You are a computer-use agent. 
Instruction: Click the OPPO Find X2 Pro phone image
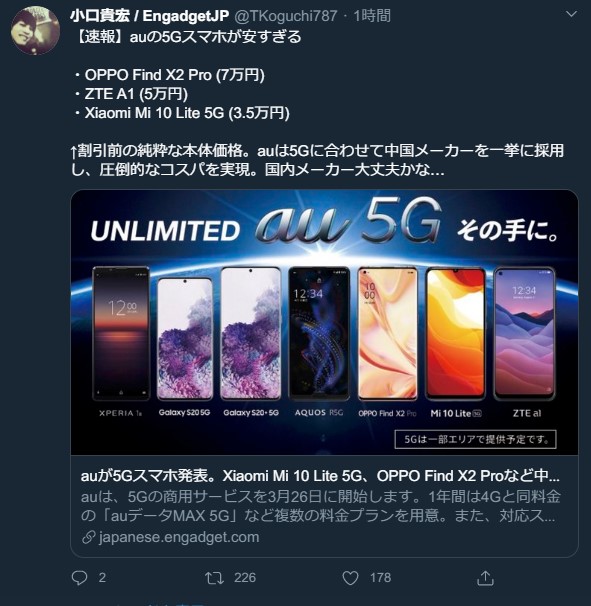388,334
